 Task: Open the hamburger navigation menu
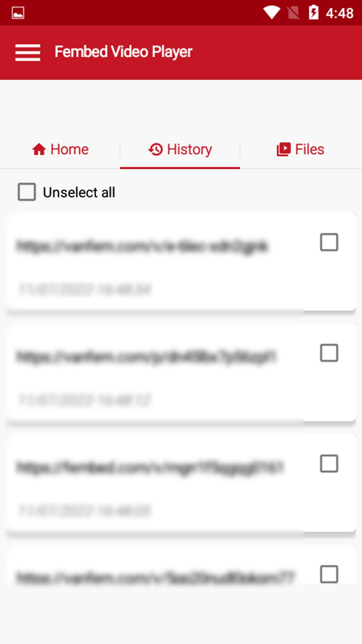click(28, 53)
